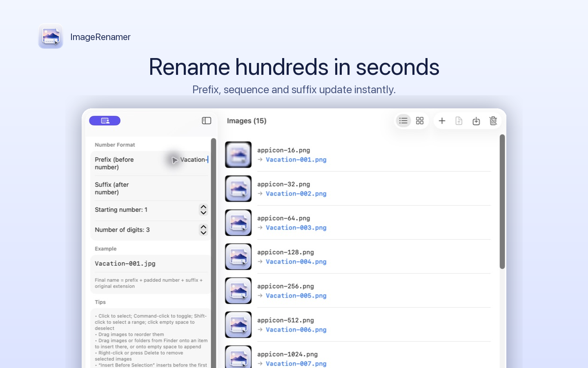Select the appicon-1024.png thumbnail
588x368 pixels.
click(x=238, y=357)
